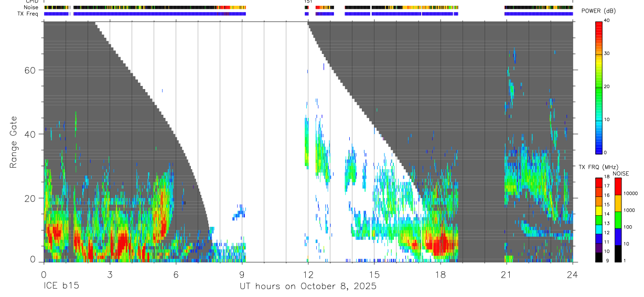
Task: Click the 'Noise' row label at top left
Action: click(x=31, y=7)
